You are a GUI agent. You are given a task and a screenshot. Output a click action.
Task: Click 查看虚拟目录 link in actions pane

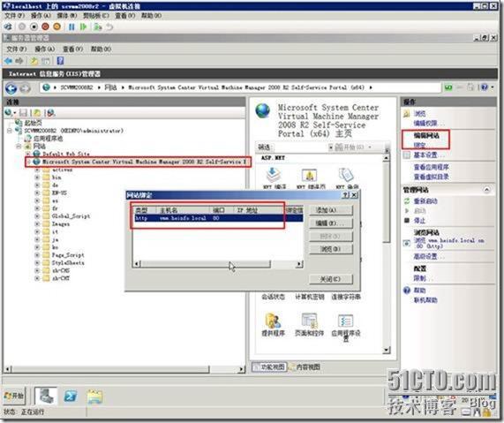pyautogui.click(x=431, y=177)
